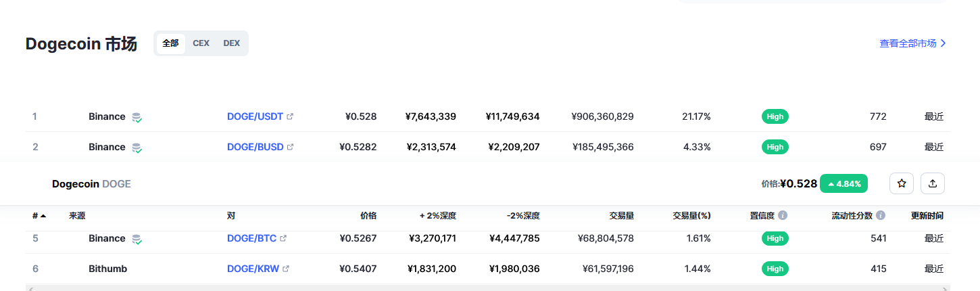Sort the table by # column
The height and width of the screenshot is (291, 980).
click(x=39, y=216)
